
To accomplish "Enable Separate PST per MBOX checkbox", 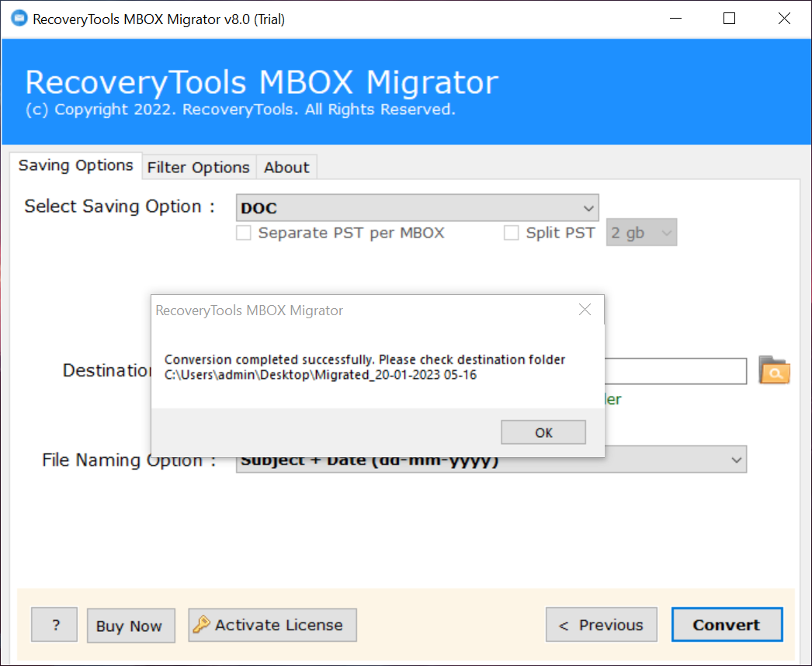I will 244,233.
